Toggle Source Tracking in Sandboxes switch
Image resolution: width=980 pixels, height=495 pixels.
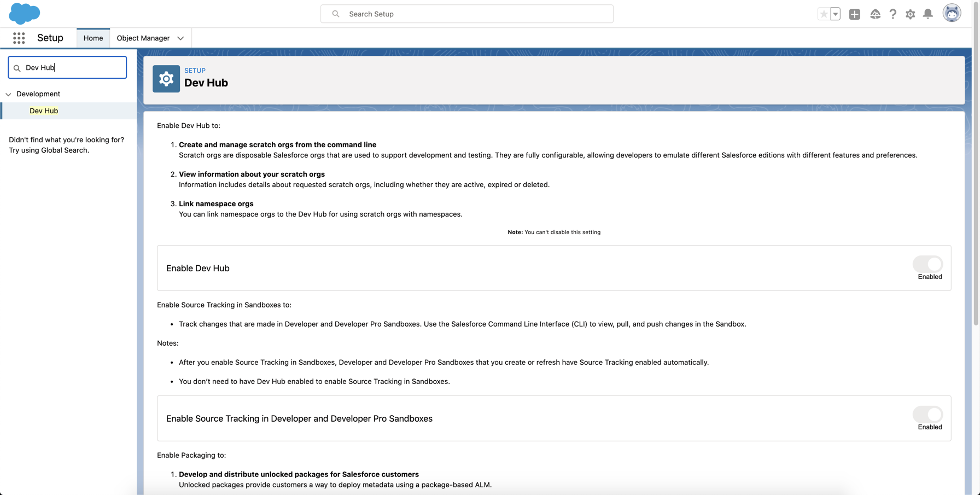(927, 414)
